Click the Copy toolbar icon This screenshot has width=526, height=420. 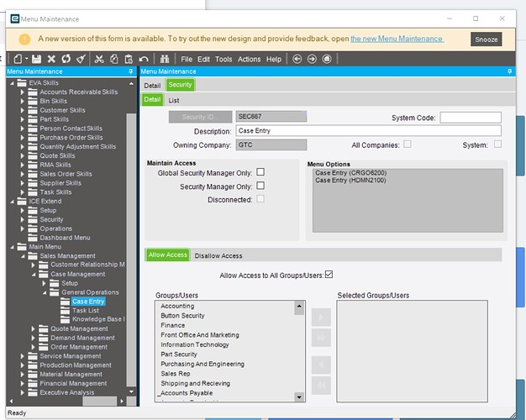click(x=114, y=59)
